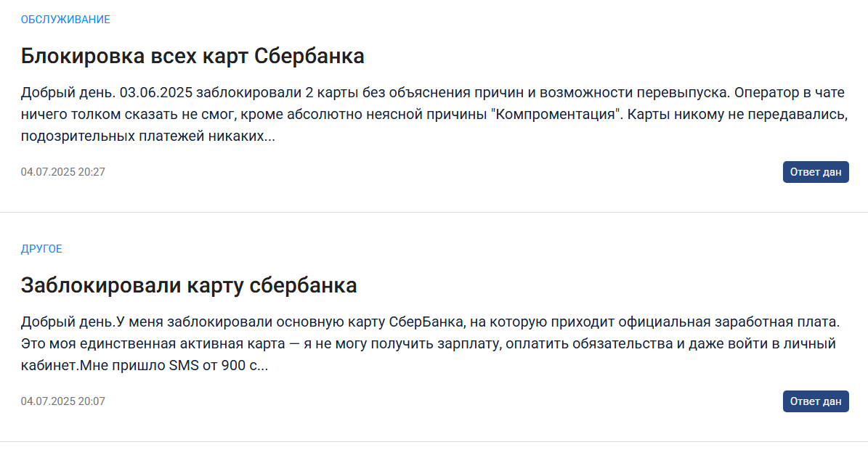Open the ОБСЛУЖИВАНИЕ category link
The image size is (868, 450).
tap(65, 20)
